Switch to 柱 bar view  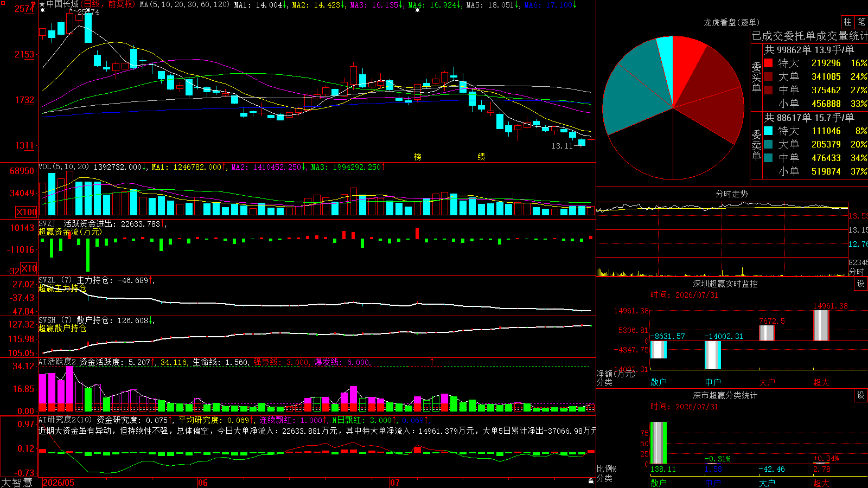(x=847, y=22)
